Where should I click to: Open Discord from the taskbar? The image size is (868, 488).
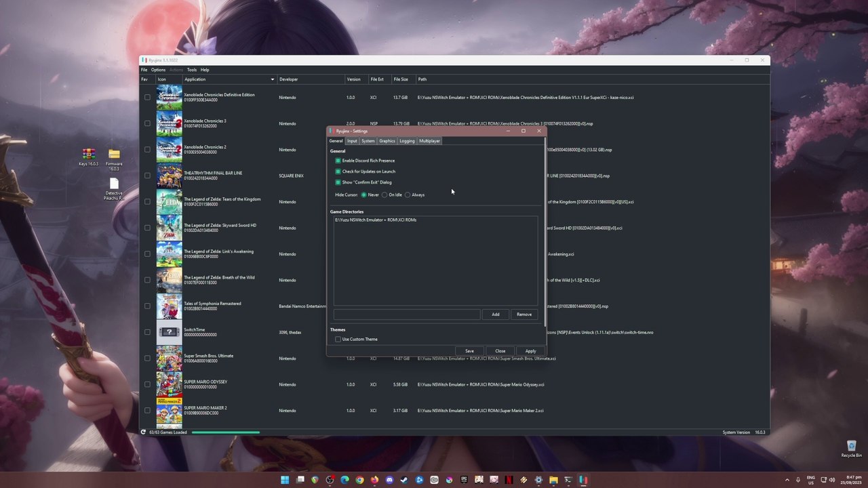coord(389,480)
